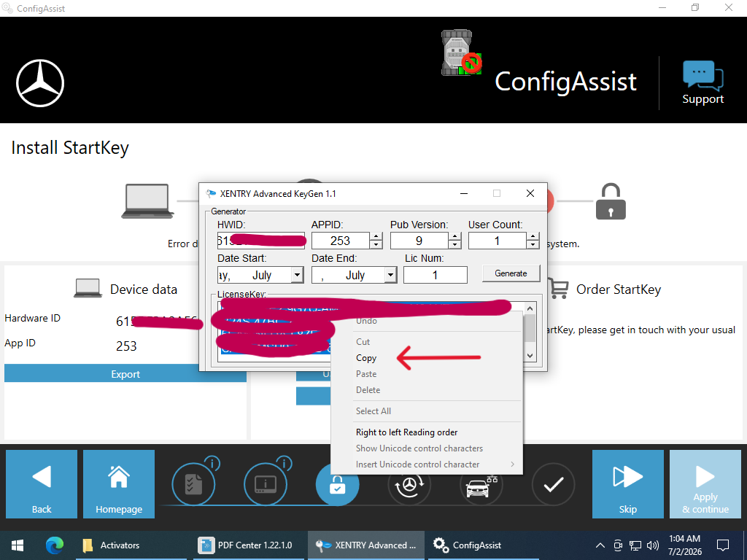Viewport: 747px width, 560px height.
Task: Click the diagnostic multiplexer status icon
Action: pyautogui.click(x=461, y=52)
